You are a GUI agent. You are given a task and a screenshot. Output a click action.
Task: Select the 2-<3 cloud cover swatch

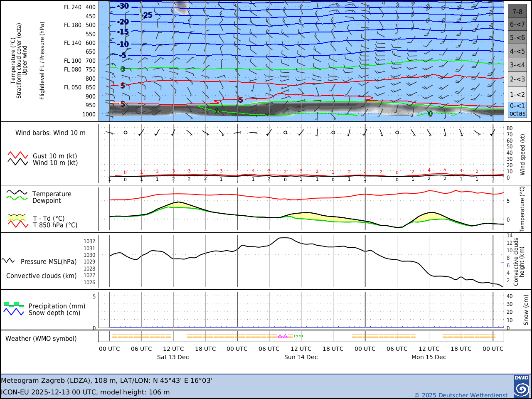point(517,79)
